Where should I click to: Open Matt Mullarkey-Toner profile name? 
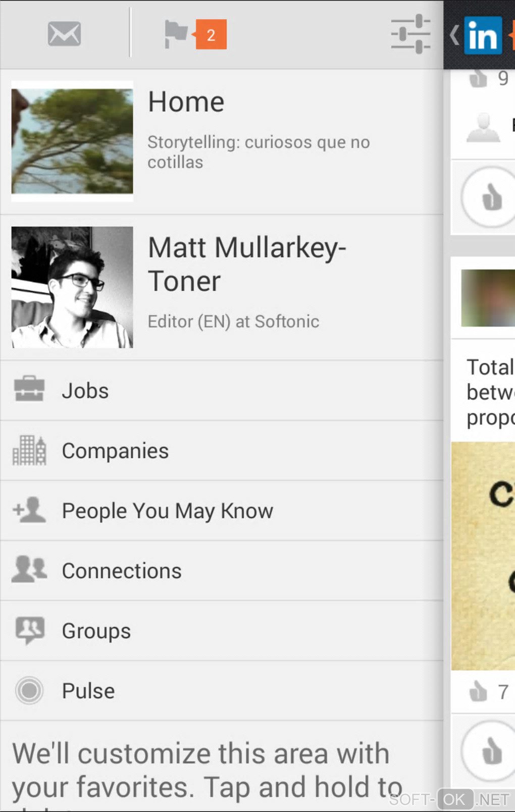tap(246, 264)
